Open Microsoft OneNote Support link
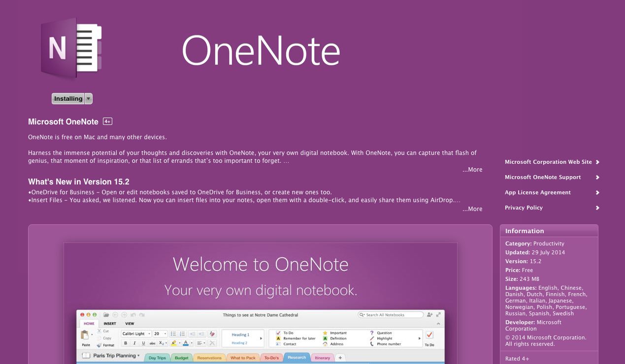Viewport: 625px width, 364px height. (543, 177)
